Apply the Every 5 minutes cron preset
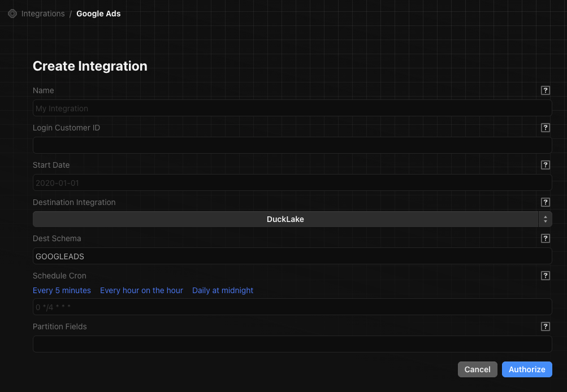Viewport: 567px width, 392px height. click(62, 290)
